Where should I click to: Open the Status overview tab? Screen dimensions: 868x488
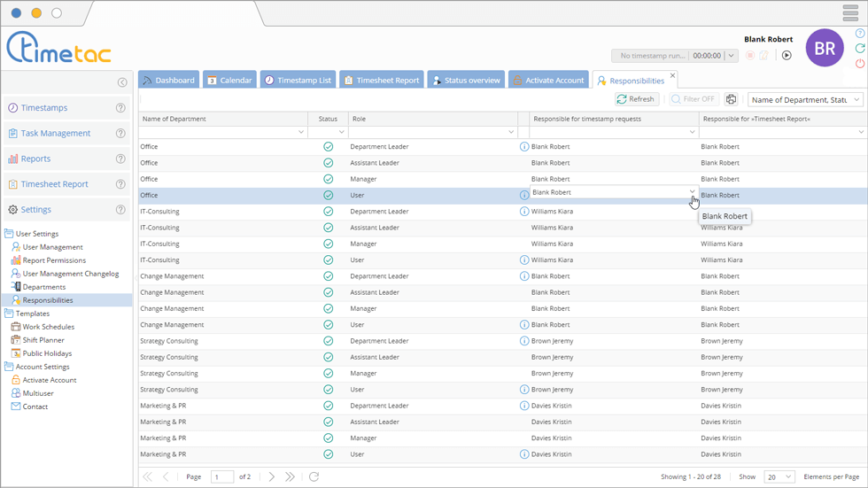pos(466,81)
